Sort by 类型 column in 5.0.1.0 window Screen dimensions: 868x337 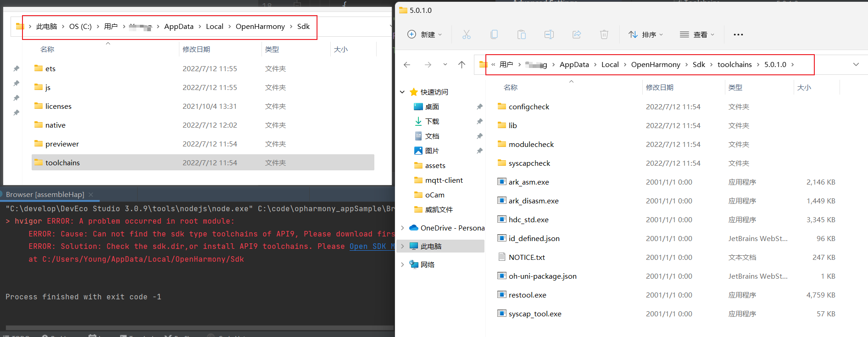[x=735, y=87]
